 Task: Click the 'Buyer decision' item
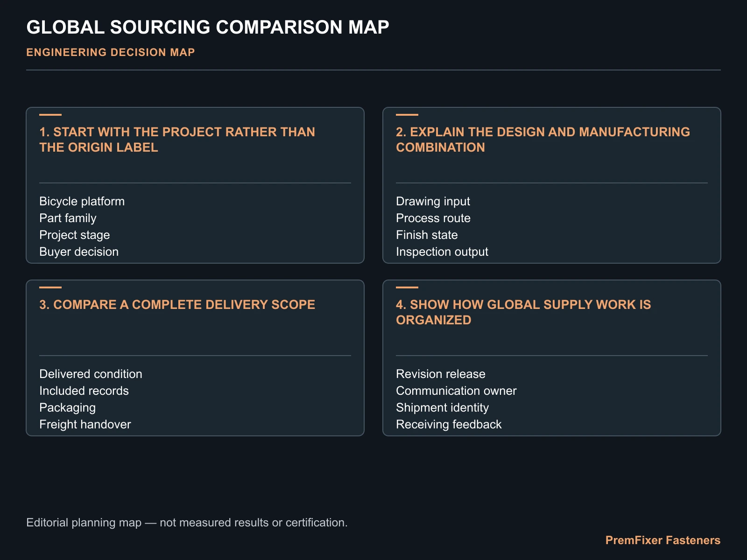pyautogui.click(x=79, y=252)
